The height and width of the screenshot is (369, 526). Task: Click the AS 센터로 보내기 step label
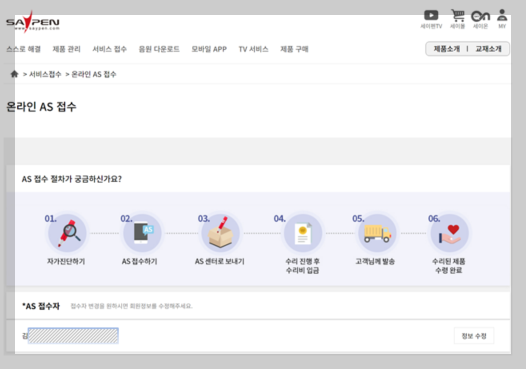pos(220,261)
